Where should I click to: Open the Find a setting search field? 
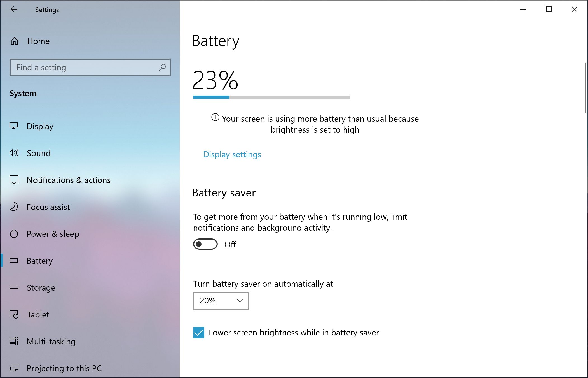(90, 67)
